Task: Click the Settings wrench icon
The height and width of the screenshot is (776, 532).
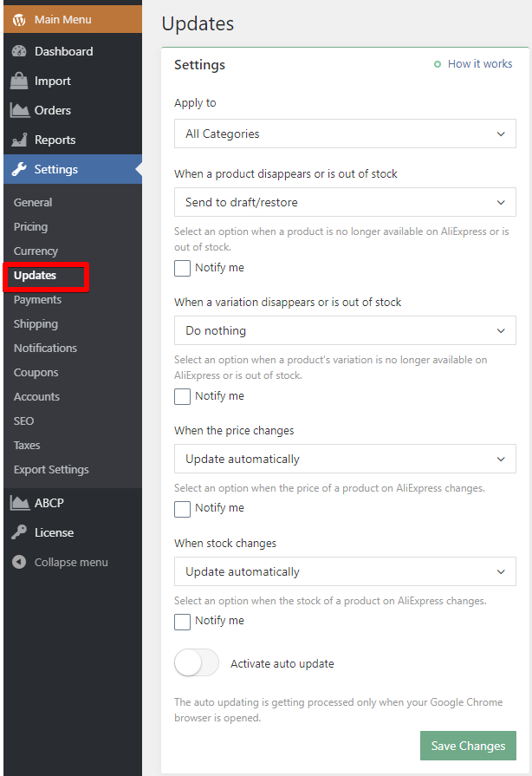Action: click(19, 170)
